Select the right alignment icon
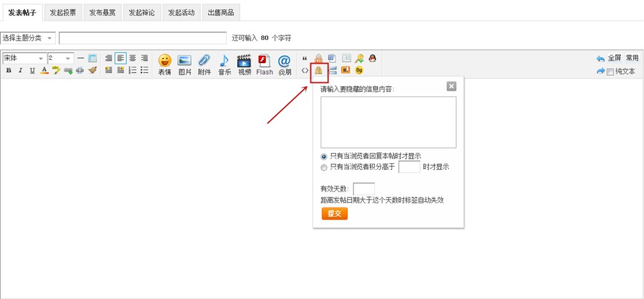This screenshot has width=644, height=299. [x=144, y=59]
